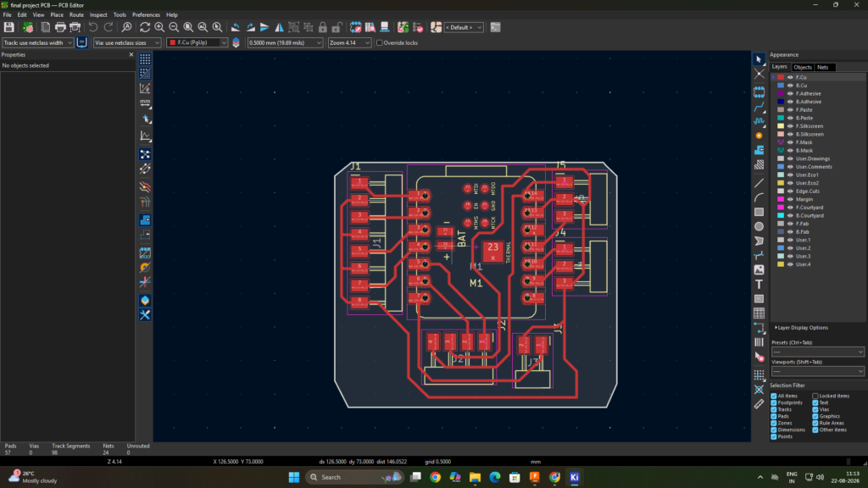Screen dimensions: 868x488
Task: Open the scripting console icon
Action: point(495,27)
